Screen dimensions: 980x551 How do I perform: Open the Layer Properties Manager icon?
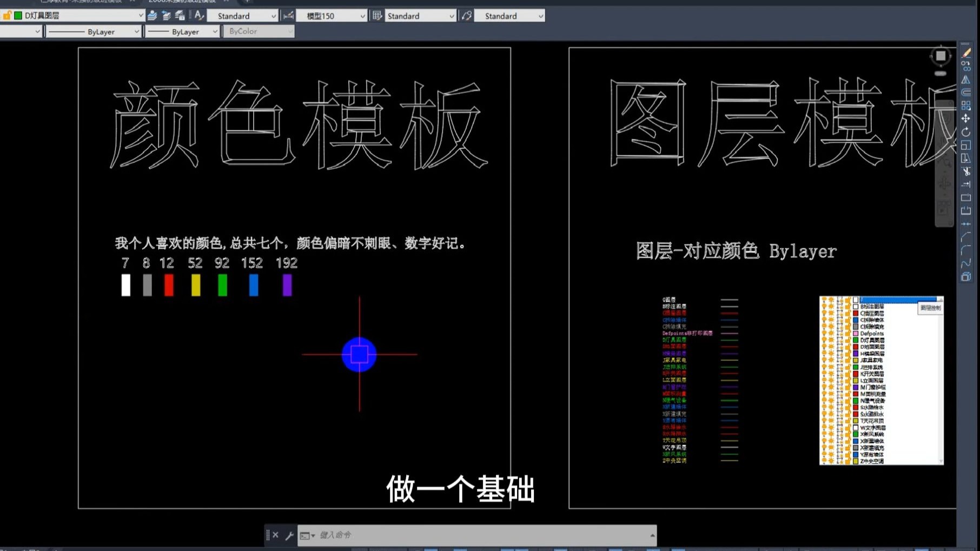tap(152, 16)
